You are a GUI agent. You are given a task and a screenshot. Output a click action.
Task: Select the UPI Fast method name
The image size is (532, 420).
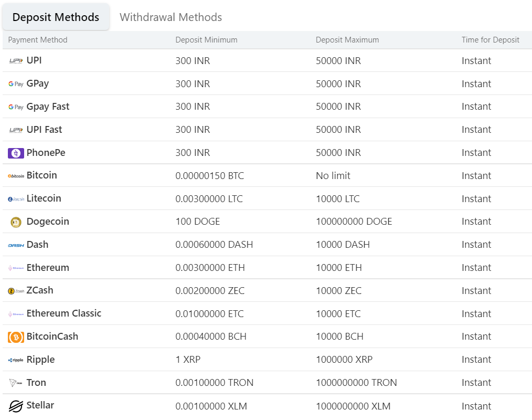pos(44,130)
